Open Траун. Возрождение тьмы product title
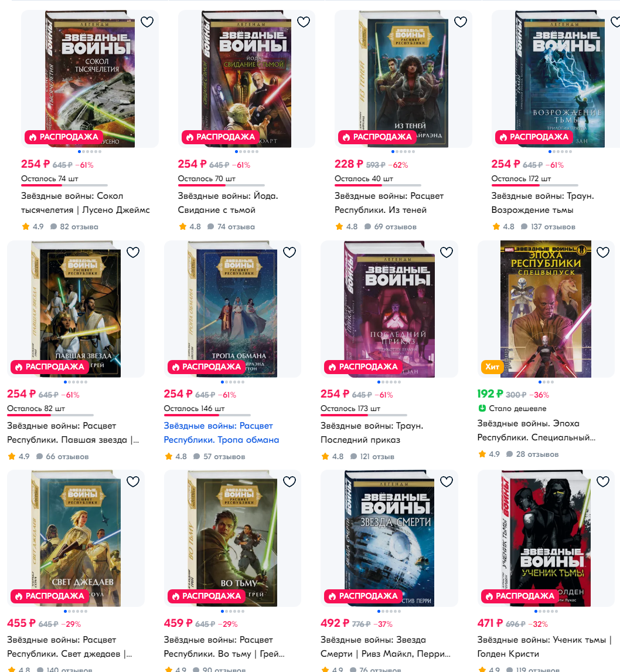The height and width of the screenshot is (672, 620). coord(543,203)
